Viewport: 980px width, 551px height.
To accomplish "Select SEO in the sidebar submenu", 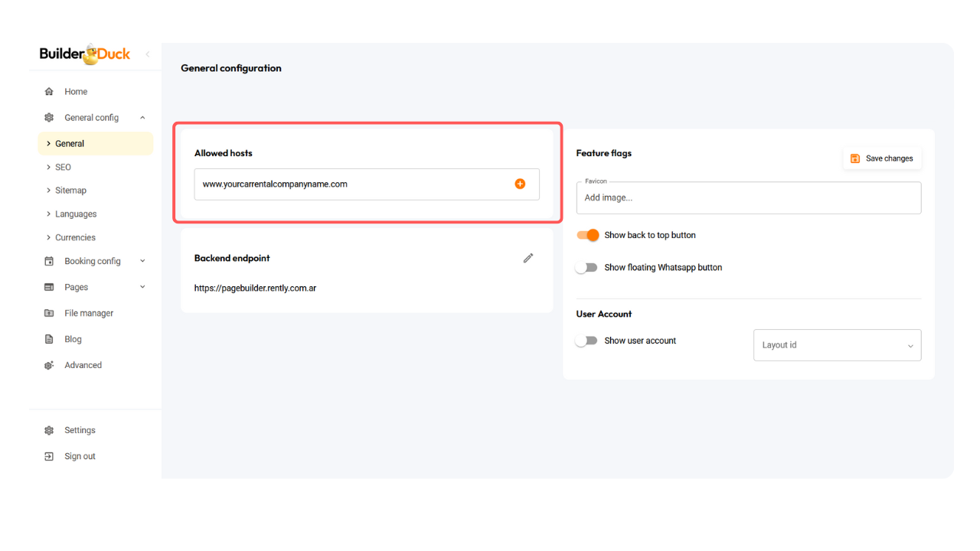I will tap(63, 167).
